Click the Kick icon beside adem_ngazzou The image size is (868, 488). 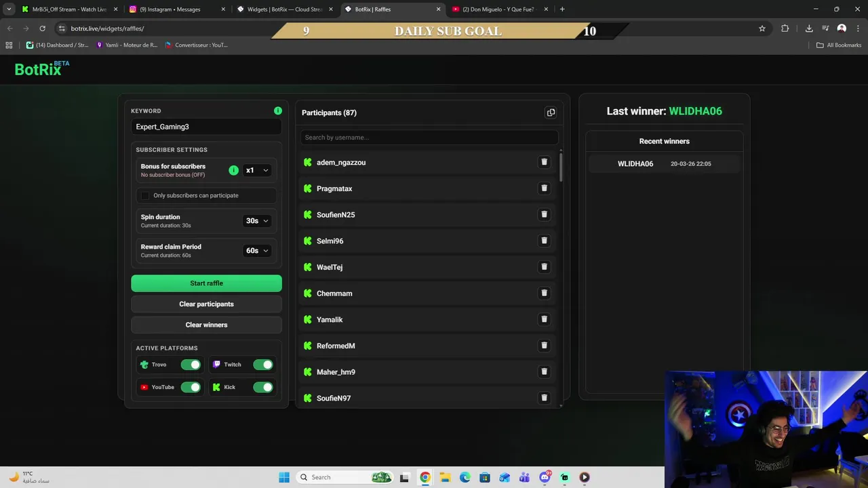pyautogui.click(x=308, y=163)
